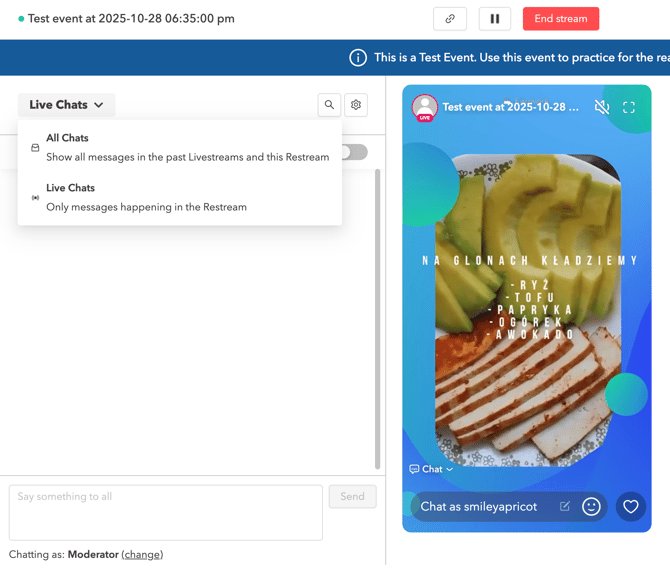Toggle the switch beside the chat dropdown
670x570 pixels.
(x=353, y=152)
